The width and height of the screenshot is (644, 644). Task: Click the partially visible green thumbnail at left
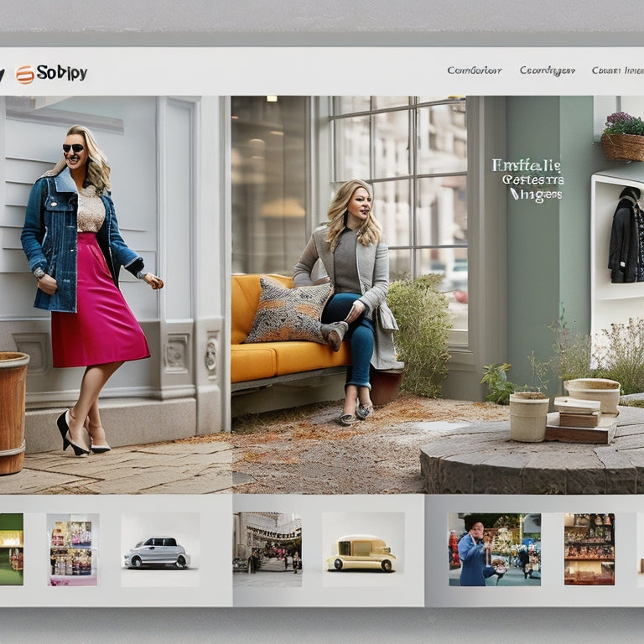coord(11,549)
